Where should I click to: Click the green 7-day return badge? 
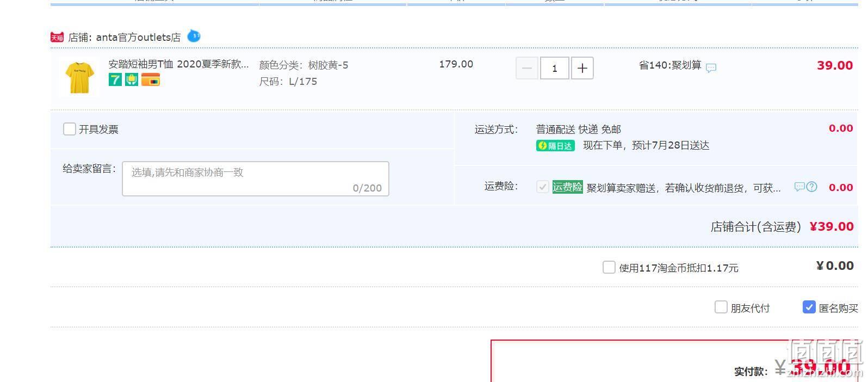tap(115, 79)
